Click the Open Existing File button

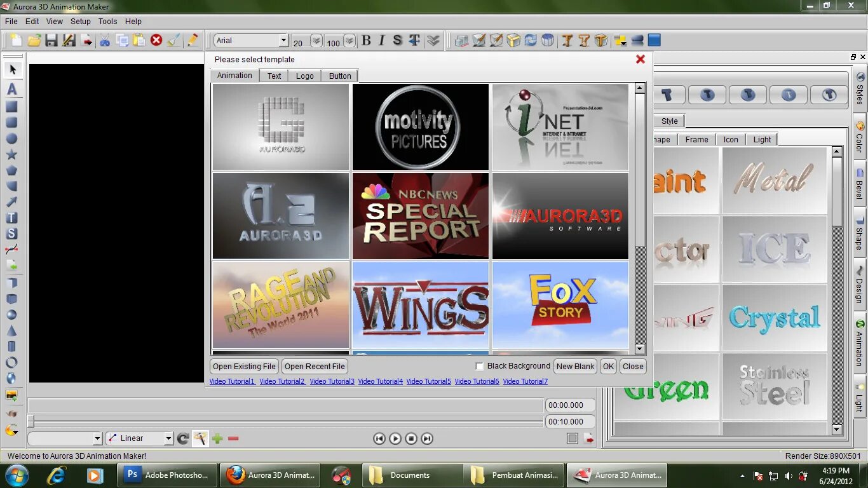[244, 367]
